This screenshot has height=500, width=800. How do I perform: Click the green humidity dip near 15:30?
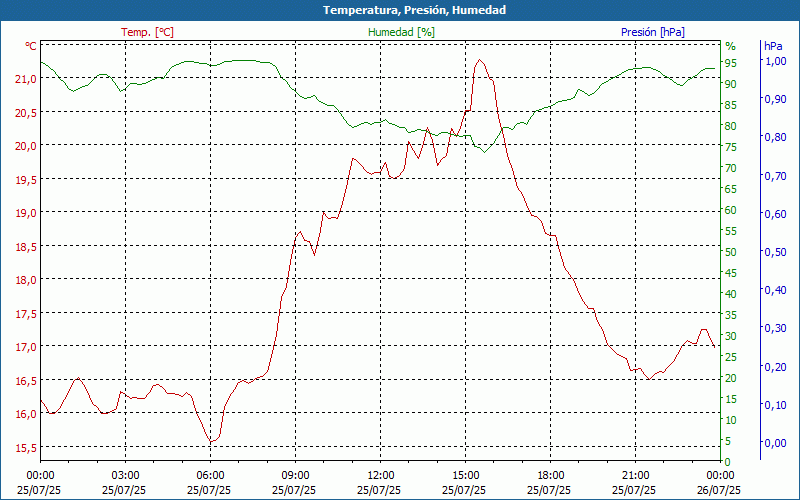(x=484, y=152)
